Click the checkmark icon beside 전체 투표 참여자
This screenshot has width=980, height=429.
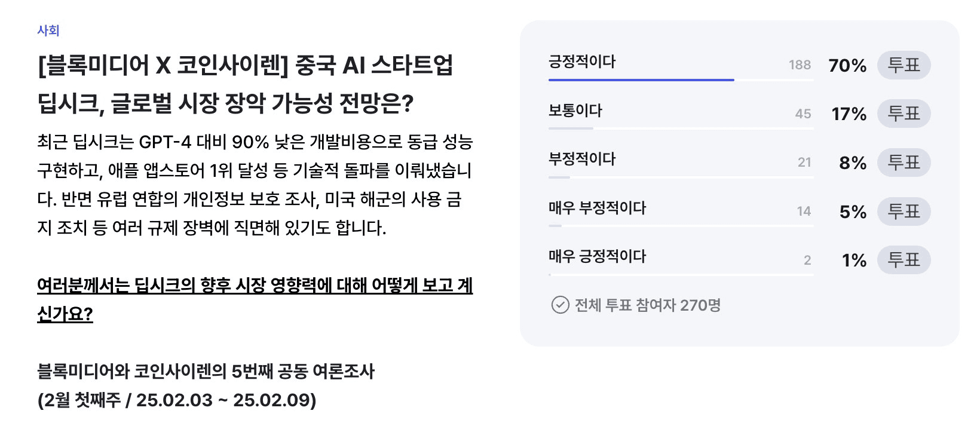pos(560,305)
